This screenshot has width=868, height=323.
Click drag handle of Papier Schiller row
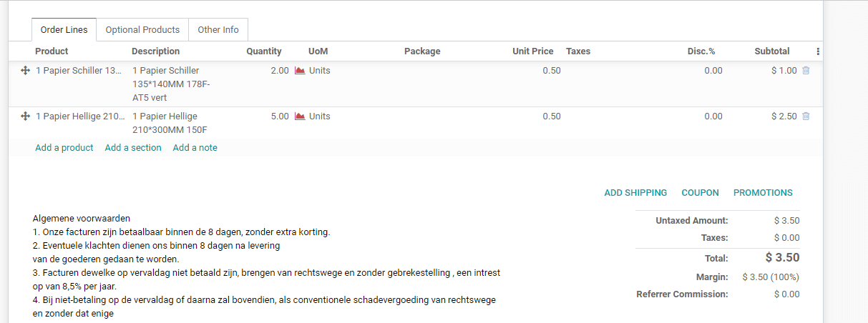pos(25,71)
